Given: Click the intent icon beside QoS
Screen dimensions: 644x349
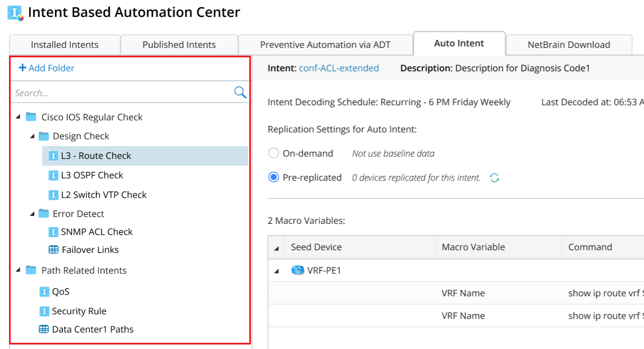Looking at the screenshot, I should tap(44, 292).
